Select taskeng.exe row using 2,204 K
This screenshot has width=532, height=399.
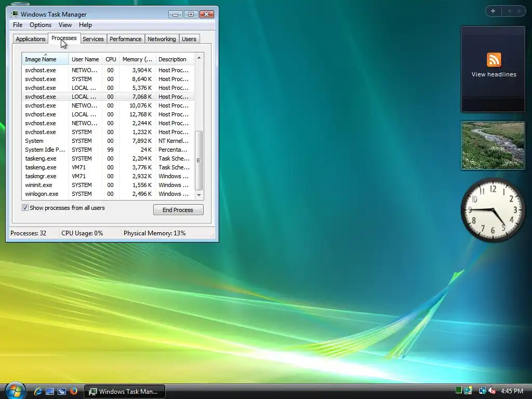click(x=109, y=158)
